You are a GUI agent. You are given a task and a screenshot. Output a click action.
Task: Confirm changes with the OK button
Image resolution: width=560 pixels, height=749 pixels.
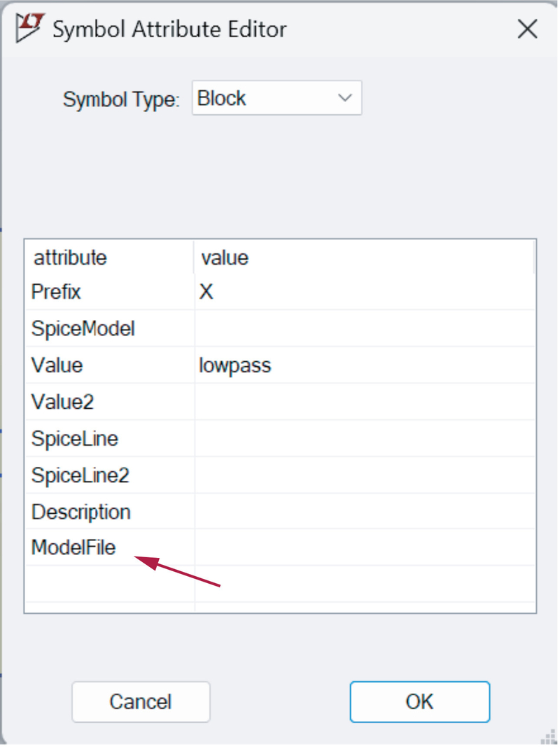coord(419,701)
